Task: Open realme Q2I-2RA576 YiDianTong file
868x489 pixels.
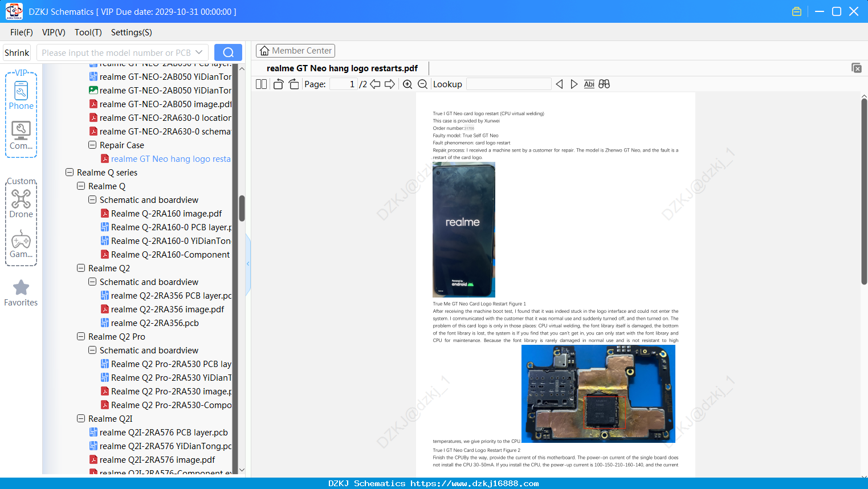Action: [160, 446]
